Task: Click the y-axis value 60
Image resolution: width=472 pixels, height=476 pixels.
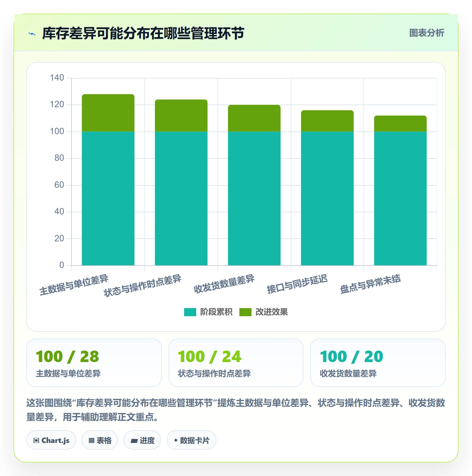Action: pos(59,185)
